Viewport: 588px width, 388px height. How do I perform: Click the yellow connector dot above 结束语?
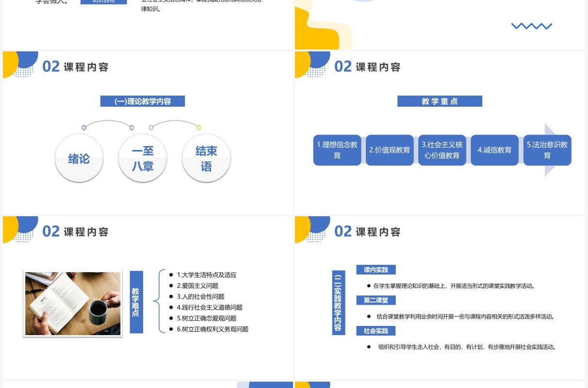(x=199, y=128)
